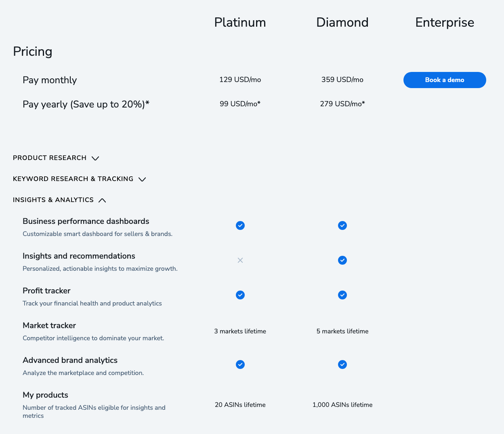Click Platinum checkmark for Business performance dashboards
The height and width of the screenshot is (434, 504).
click(x=240, y=225)
